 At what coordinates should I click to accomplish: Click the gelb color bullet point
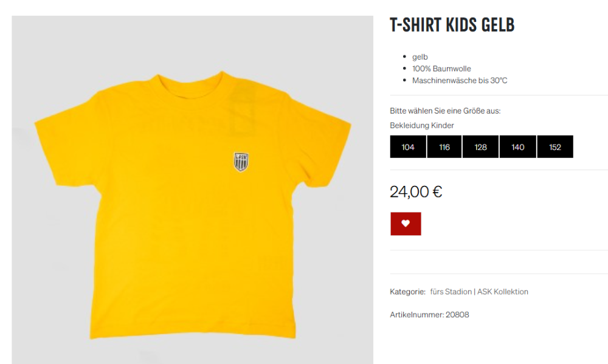click(420, 57)
